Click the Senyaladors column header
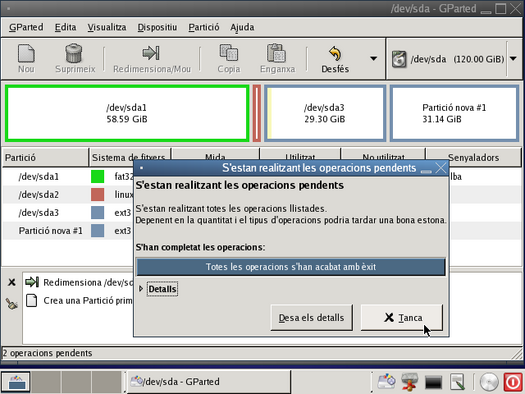Viewport: 525px width, 394px height. 473,157
